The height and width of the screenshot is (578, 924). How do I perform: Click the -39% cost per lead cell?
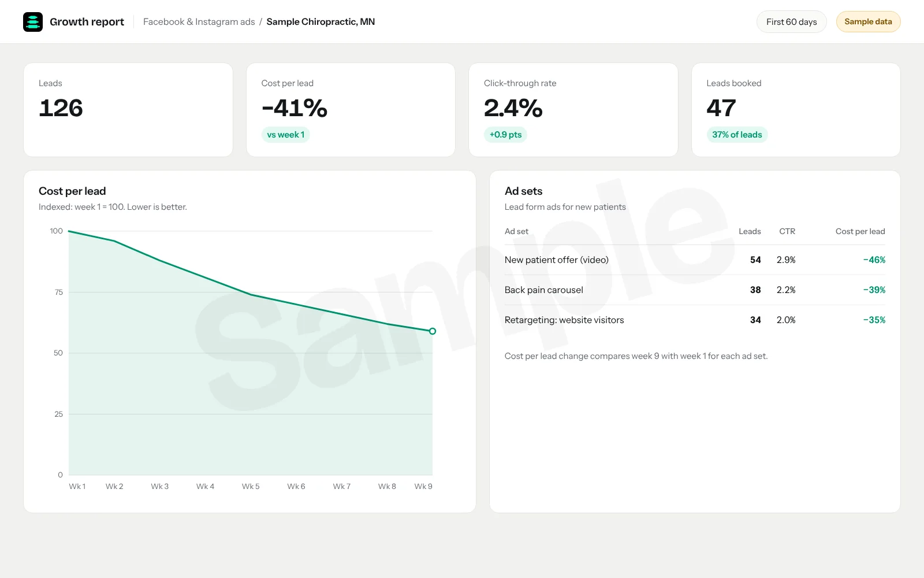click(x=874, y=290)
